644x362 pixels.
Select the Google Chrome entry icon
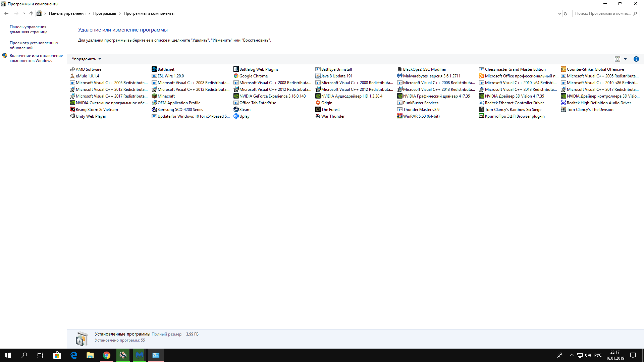[236, 76]
